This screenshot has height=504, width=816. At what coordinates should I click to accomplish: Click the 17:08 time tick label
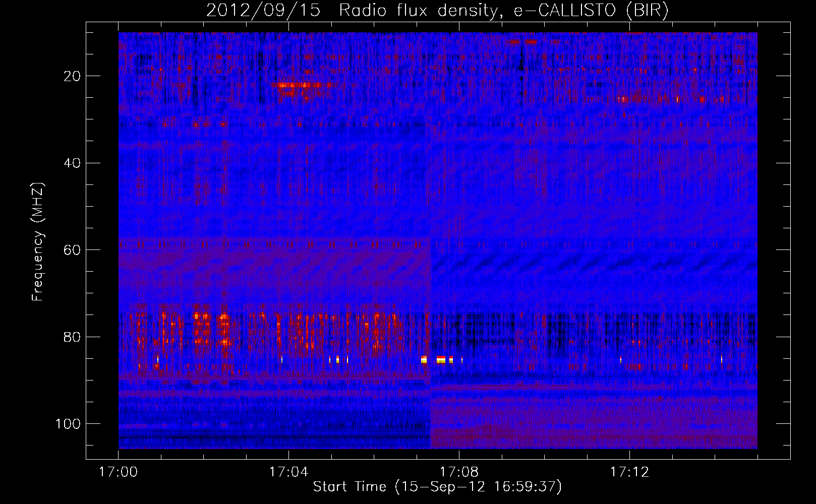pyautogui.click(x=459, y=472)
